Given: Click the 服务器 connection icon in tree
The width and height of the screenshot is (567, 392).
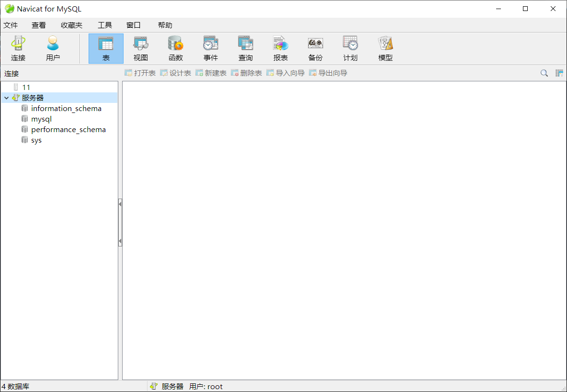Looking at the screenshot, I should click(x=15, y=98).
